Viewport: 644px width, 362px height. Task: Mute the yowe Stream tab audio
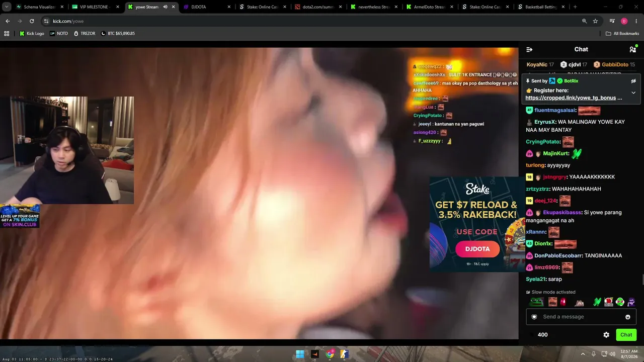[165, 7]
